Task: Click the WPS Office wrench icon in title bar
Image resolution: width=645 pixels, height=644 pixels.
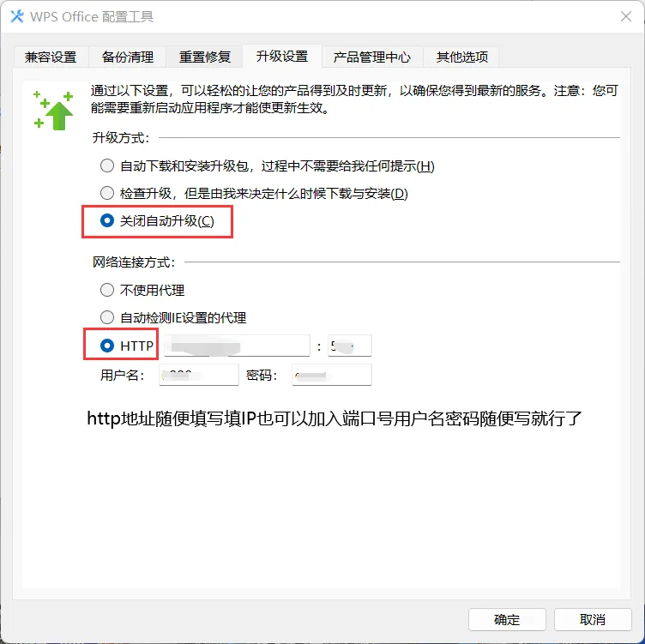Action: [x=17, y=16]
